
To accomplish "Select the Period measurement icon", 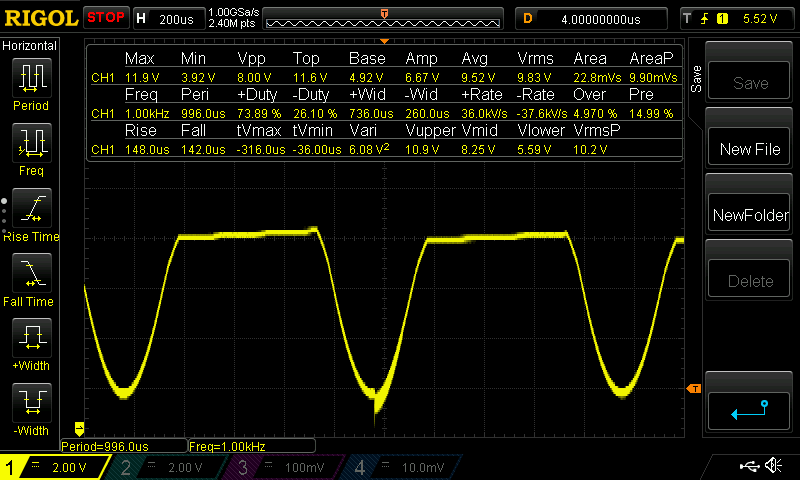I will [32, 78].
